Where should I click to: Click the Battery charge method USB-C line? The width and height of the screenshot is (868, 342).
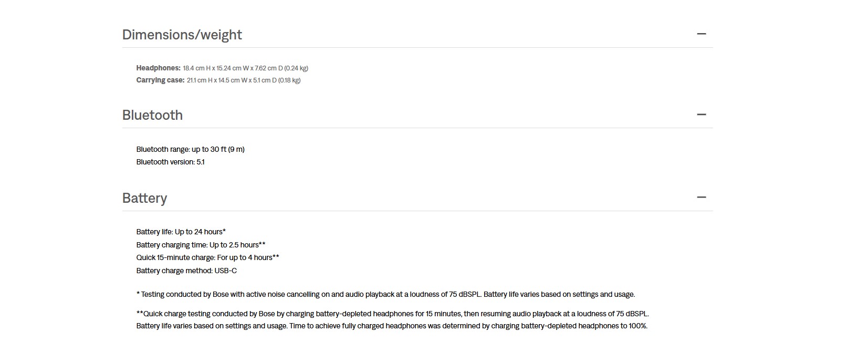[x=186, y=271]
